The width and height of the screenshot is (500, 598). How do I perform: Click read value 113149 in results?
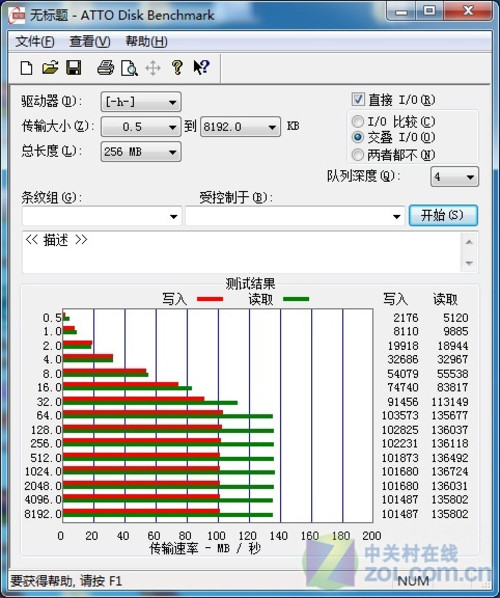(x=450, y=402)
